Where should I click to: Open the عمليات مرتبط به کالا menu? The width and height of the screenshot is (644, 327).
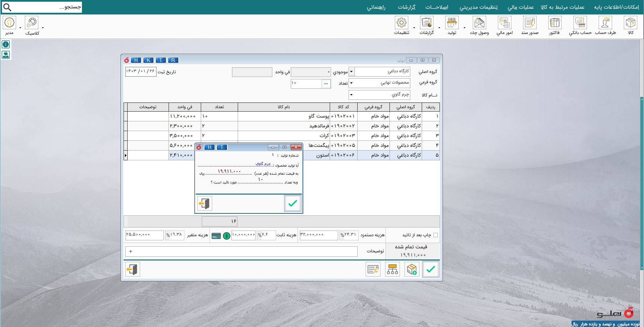pyautogui.click(x=562, y=7)
